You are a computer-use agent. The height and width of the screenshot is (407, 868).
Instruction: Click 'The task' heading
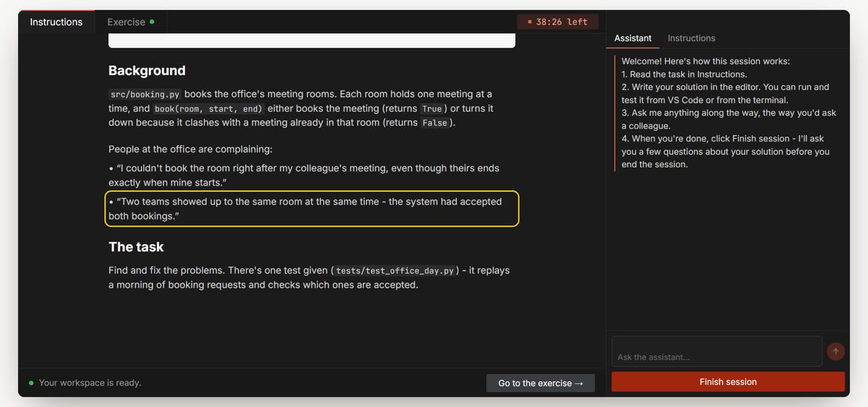point(136,247)
